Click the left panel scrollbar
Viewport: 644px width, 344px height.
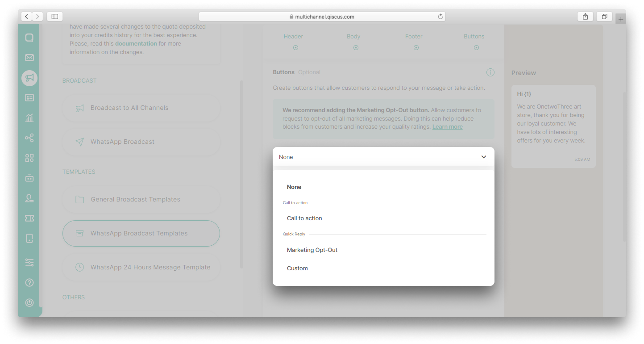pos(241,174)
